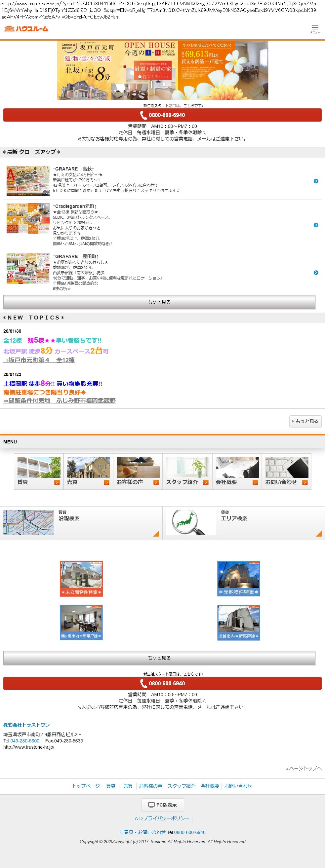
Task: Expand the orange corner triangle on エリア検索
Action: pyautogui.click(x=319, y=534)
